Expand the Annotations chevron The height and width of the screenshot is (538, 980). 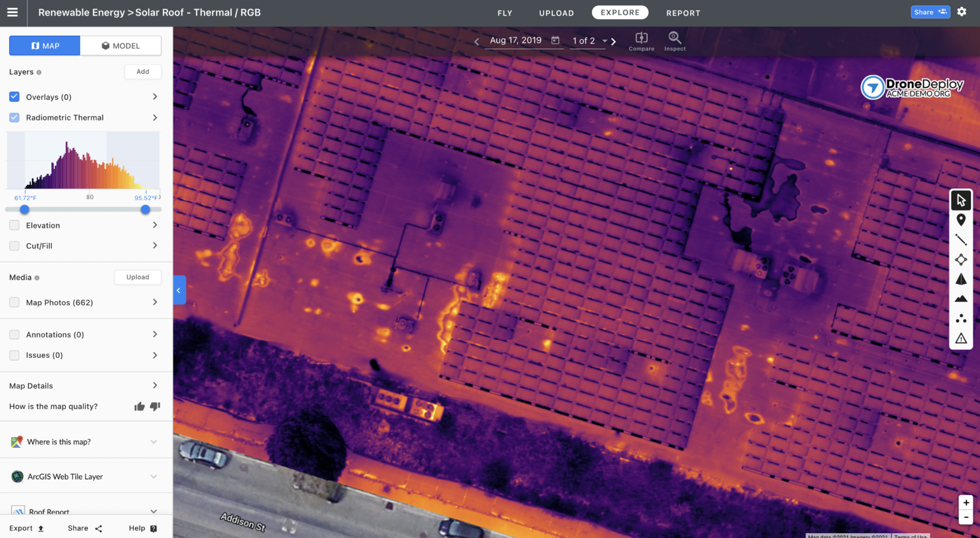pyautogui.click(x=155, y=334)
